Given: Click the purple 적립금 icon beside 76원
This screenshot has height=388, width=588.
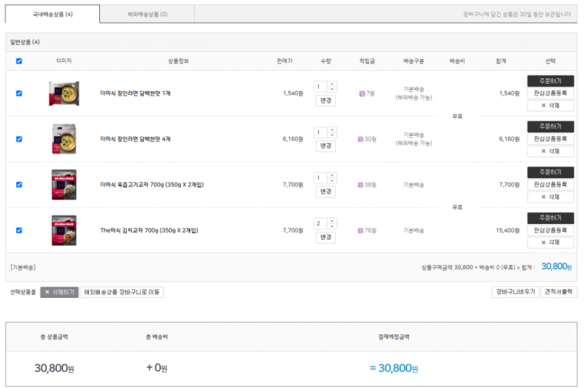Looking at the screenshot, I should coord(361,230).
